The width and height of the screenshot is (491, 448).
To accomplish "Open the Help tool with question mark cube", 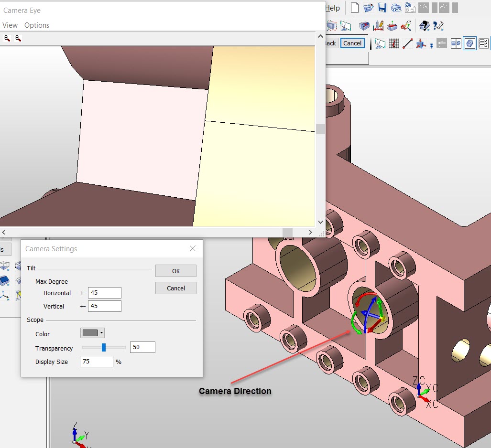I will [424, 25].
